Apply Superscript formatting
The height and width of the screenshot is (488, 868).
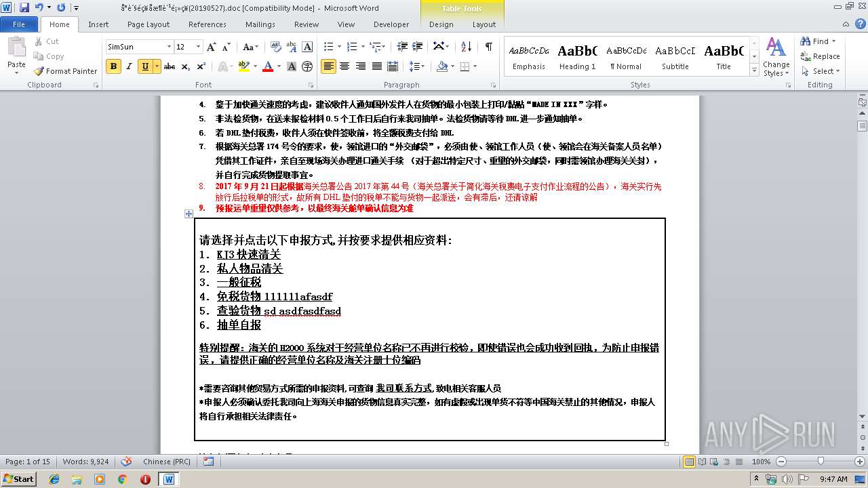[x=201, y=66]
